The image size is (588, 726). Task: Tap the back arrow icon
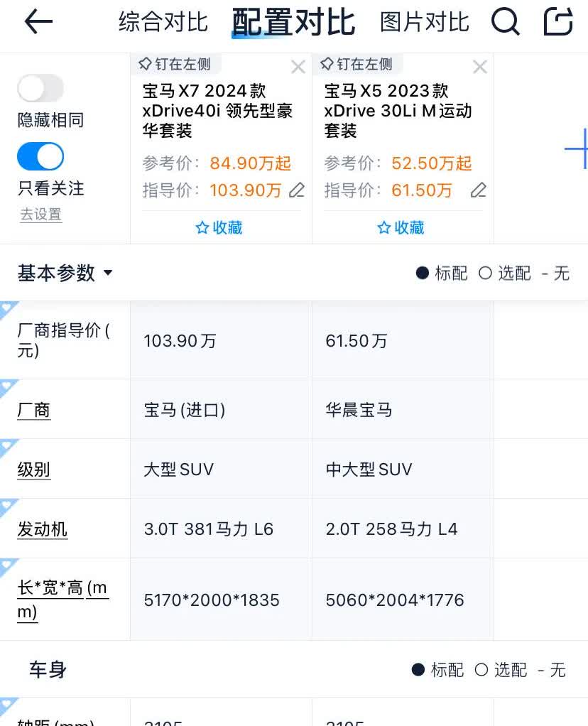[38, 22]
